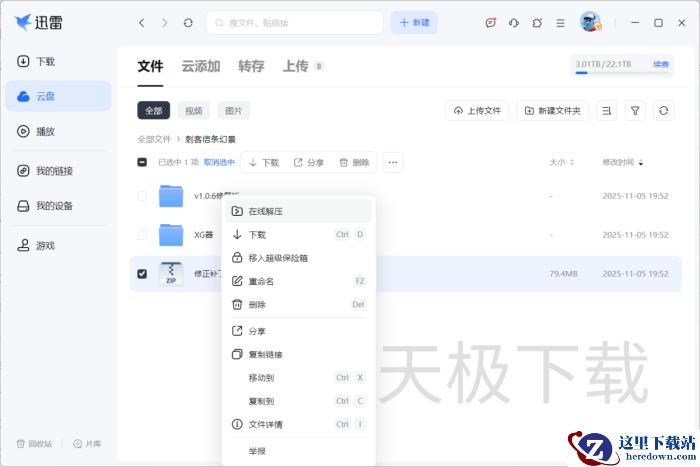The image size is (700, 467).
Task: Switch to the 云添加 tab
Action: coord(201,66)
